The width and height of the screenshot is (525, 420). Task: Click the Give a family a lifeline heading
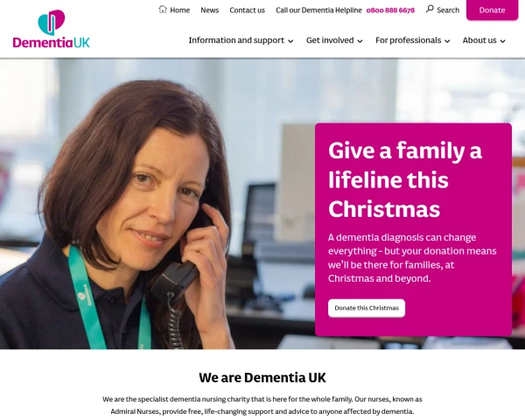point(405,179)
